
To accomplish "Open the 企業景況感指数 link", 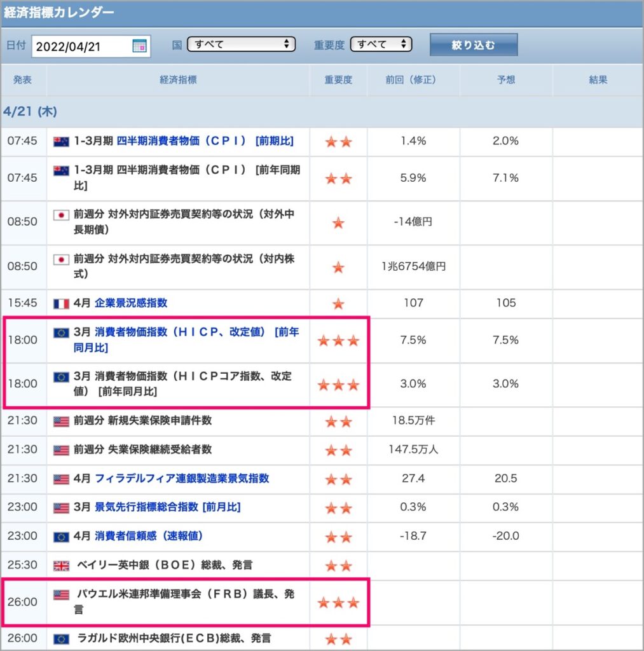I will [131, 303].
